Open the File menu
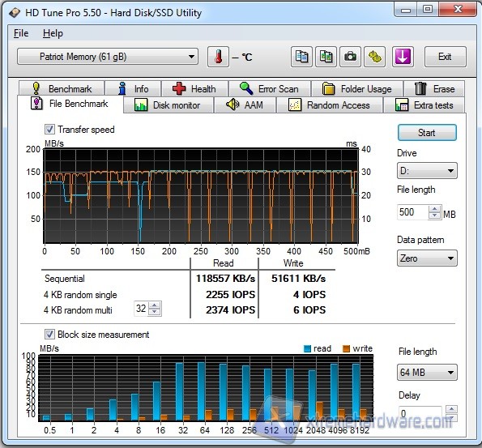Image resolution: width=482 pixels, height=448 pixels. click(x=21, y=33)
